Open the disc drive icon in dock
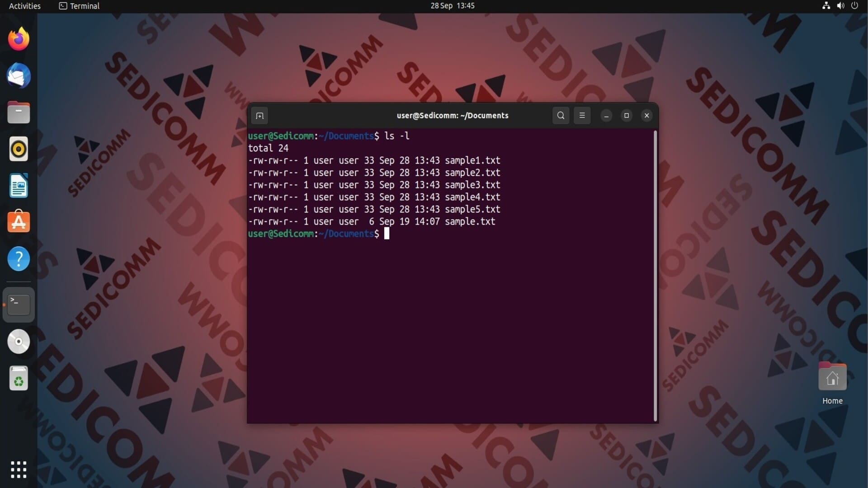The height and width of the screenshot is (488, 868). tap(19, 341)
